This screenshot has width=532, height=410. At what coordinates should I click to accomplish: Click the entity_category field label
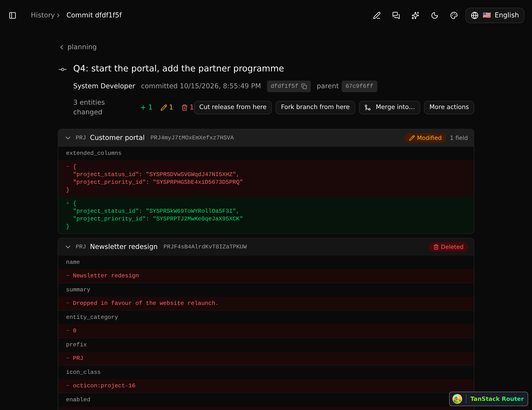coord(92,317)
